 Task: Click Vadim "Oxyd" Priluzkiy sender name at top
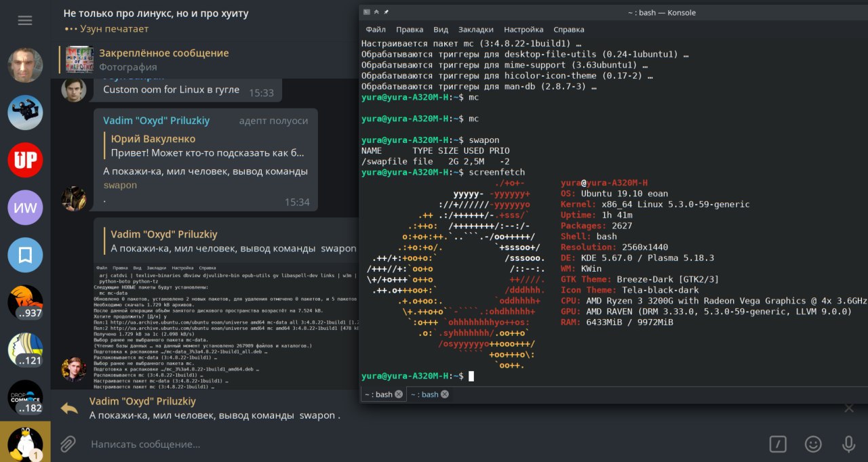pos(156,121)
